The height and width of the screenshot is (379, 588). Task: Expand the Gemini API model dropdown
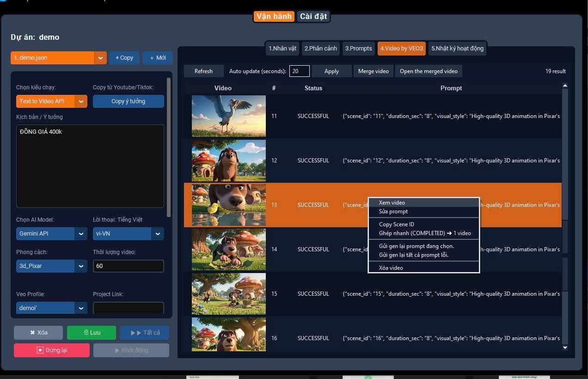[x=81, y=234]
